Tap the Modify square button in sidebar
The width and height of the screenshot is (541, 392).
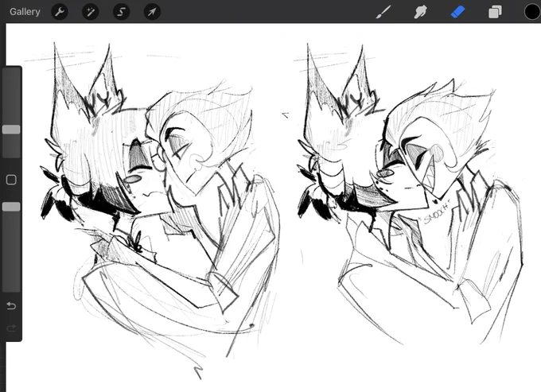(x=11, y=180)
